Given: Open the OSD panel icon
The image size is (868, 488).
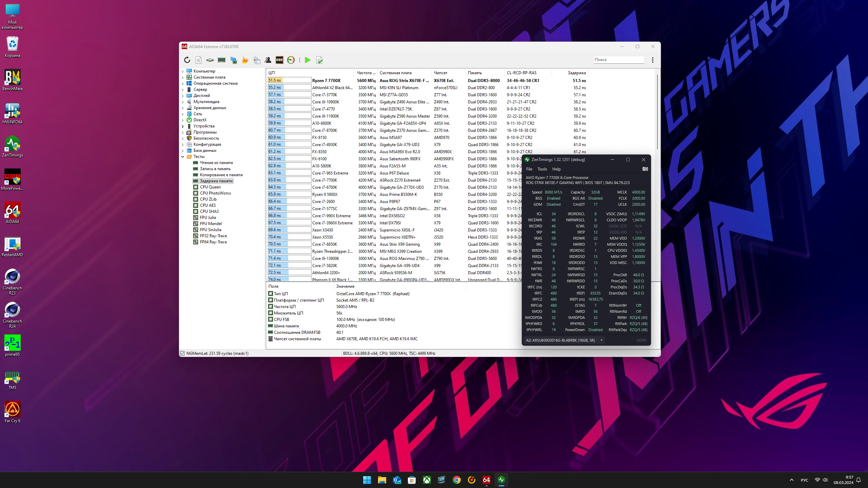Looking at the screenshot, I should pos(279,60).
